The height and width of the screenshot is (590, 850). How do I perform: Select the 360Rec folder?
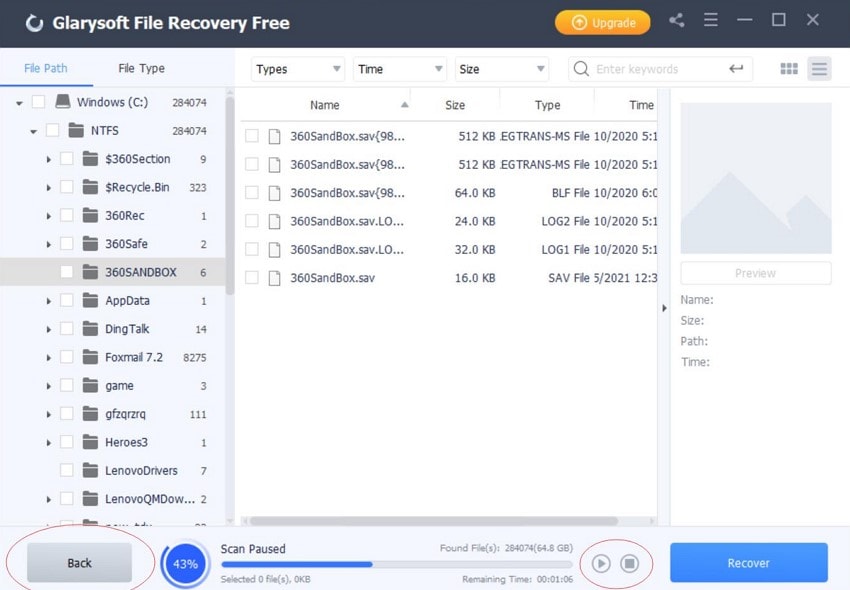click(x=125, y=215)
